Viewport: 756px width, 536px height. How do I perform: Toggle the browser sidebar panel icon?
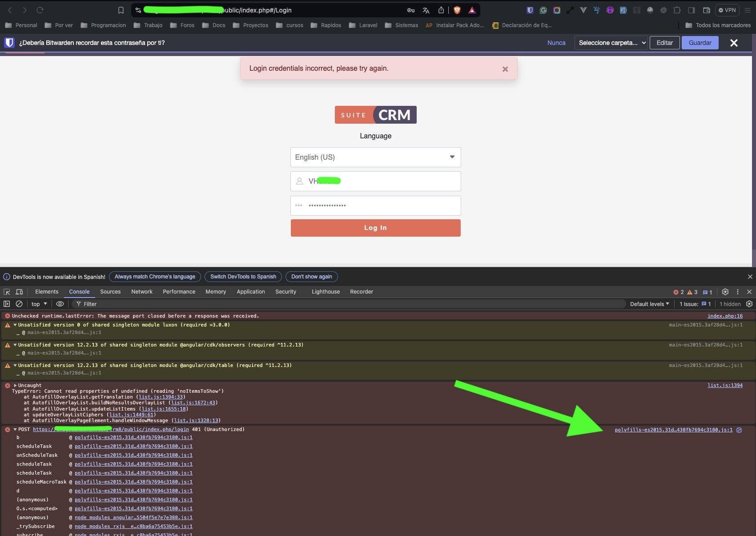[x=692, y=10]
